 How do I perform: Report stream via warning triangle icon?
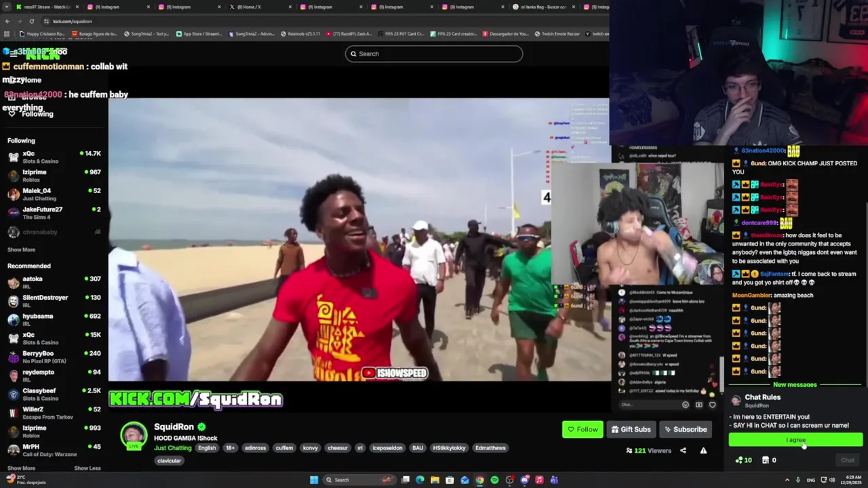703,451
